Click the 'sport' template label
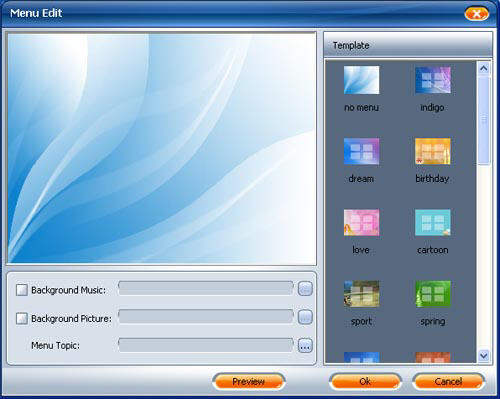The image size is (500, 399). 361,321
